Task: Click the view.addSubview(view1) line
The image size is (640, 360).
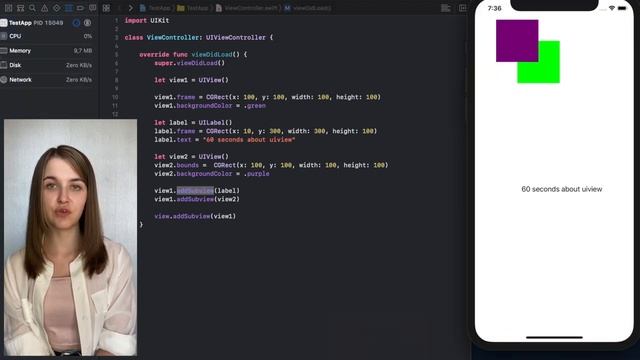Action: tap(195, 216)
